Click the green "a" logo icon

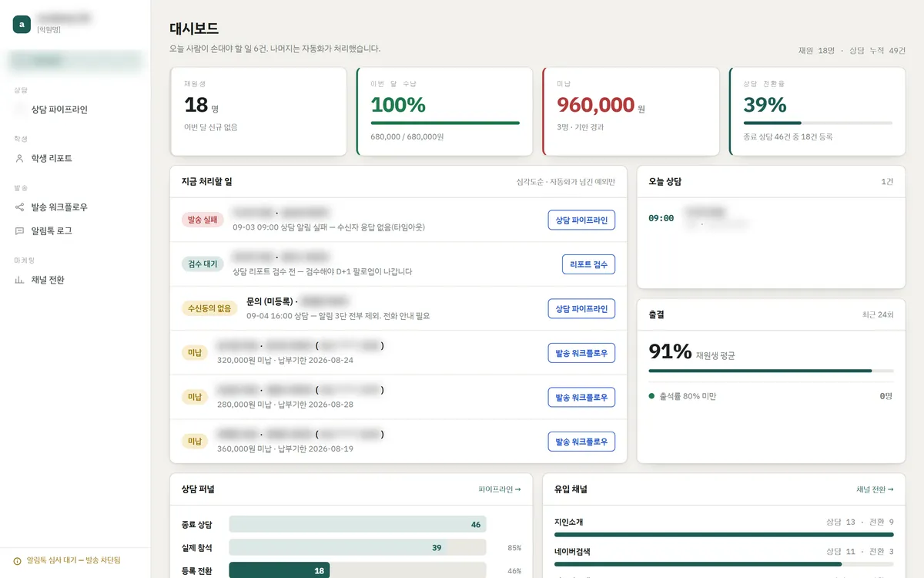pos(22,25)
